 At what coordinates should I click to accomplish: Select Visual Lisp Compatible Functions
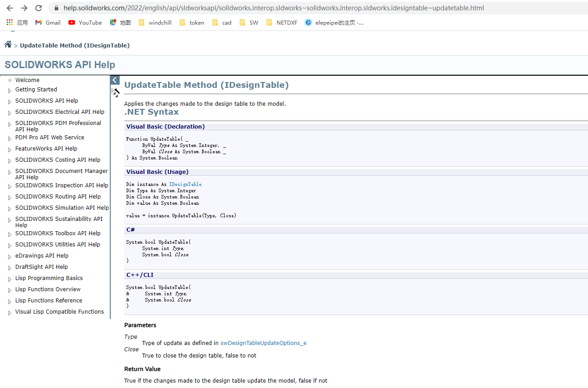tap(60, 311)
